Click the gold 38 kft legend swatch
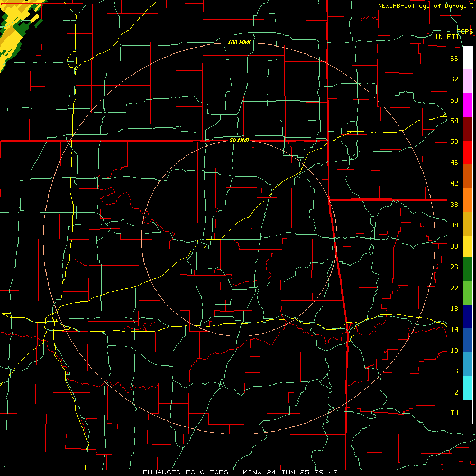Viewport: 476px width, 476px height. pos(467,224)
